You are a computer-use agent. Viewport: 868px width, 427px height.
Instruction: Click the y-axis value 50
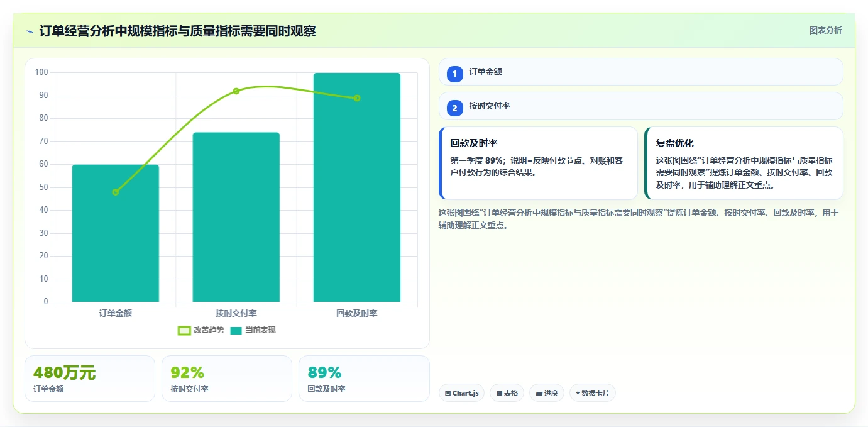[x=43, y=187]
